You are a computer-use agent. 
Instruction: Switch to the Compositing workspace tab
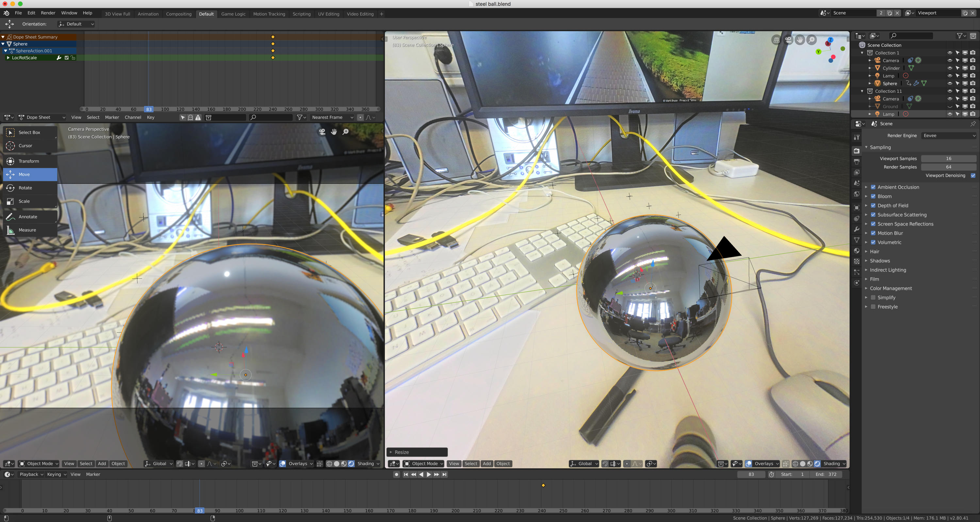[x=179, y=14]
